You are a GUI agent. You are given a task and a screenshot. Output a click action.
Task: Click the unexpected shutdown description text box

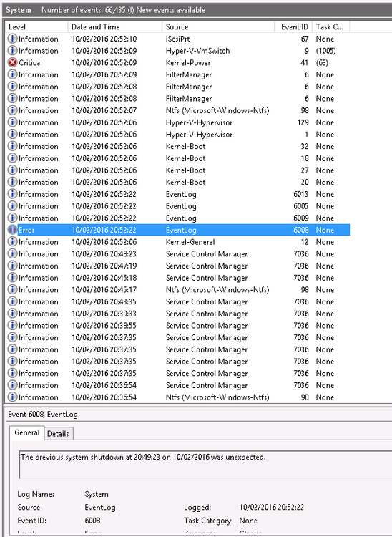(x=205, y=465)
